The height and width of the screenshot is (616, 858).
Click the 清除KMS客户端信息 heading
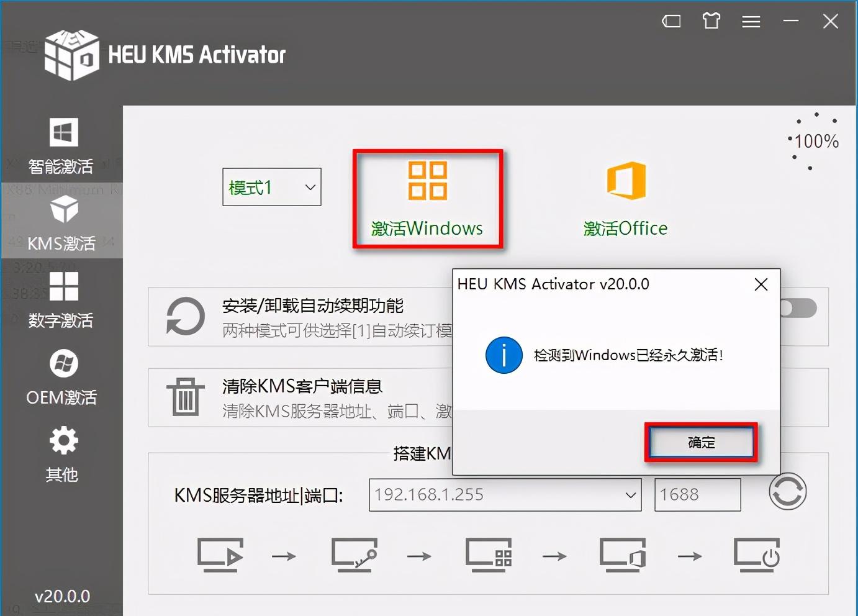click(x=302, y=386)
